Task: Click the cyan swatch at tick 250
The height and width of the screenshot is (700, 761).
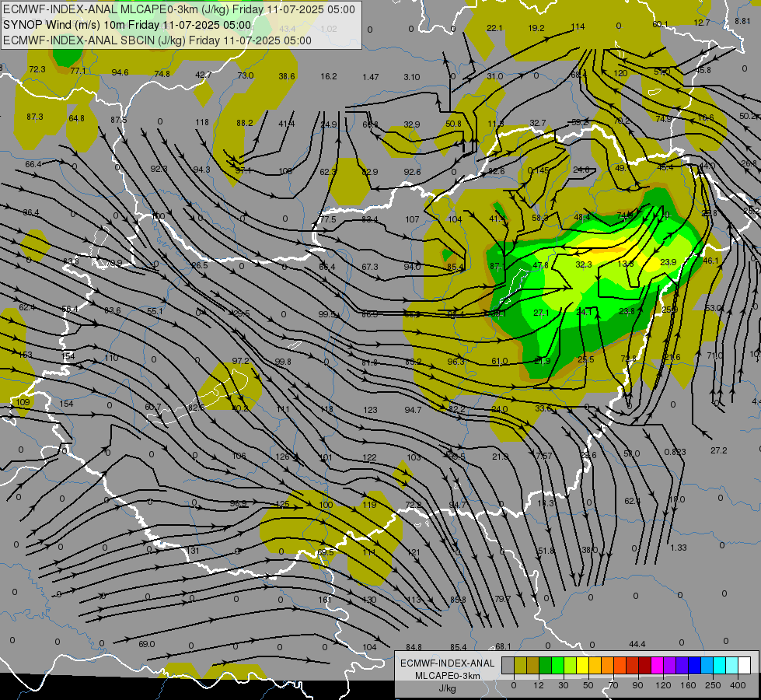Action: 719,666
